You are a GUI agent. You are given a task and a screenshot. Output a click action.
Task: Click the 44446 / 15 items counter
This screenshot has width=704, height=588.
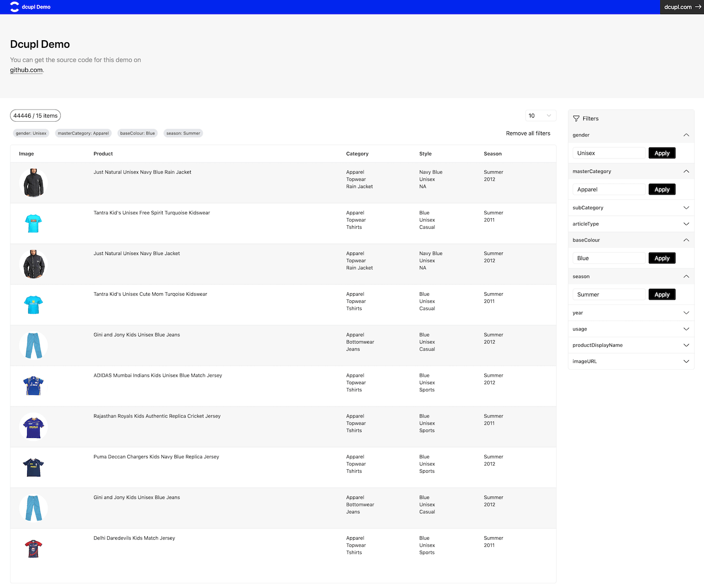[x=35, y=116]
